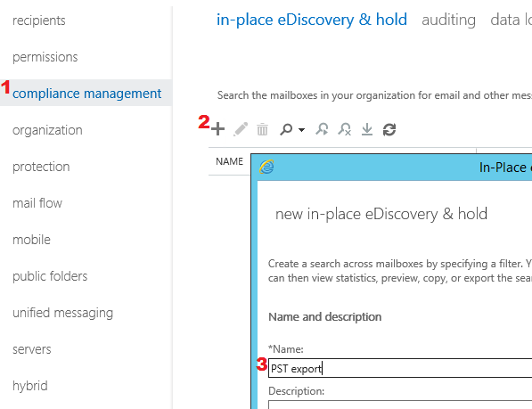Open unified messaging in left navigation
Viewport: 532px width, 409px height.
(62, 313)
